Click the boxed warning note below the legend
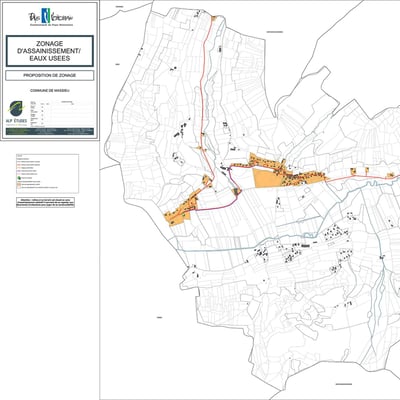400x400 pixels. [45, 202]
